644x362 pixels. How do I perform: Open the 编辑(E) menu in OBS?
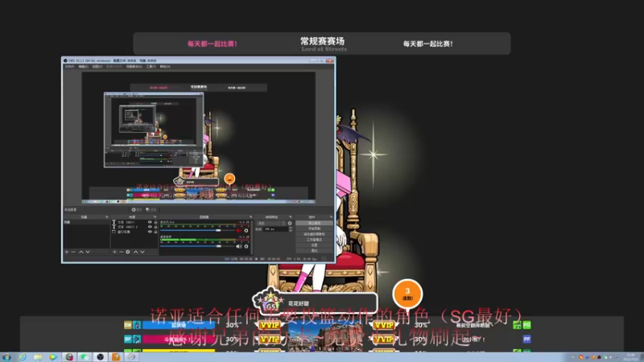84,67
